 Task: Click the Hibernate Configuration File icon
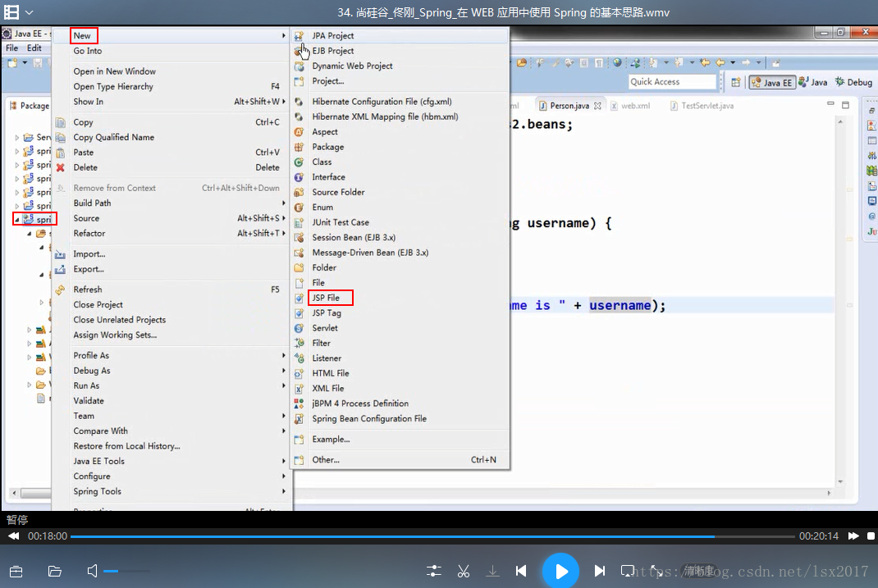299,102
